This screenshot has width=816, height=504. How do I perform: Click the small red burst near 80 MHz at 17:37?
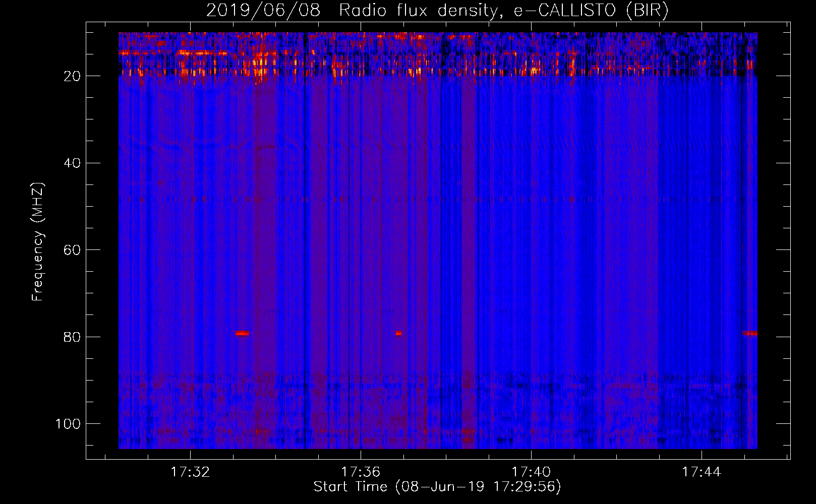coord(398,333)
